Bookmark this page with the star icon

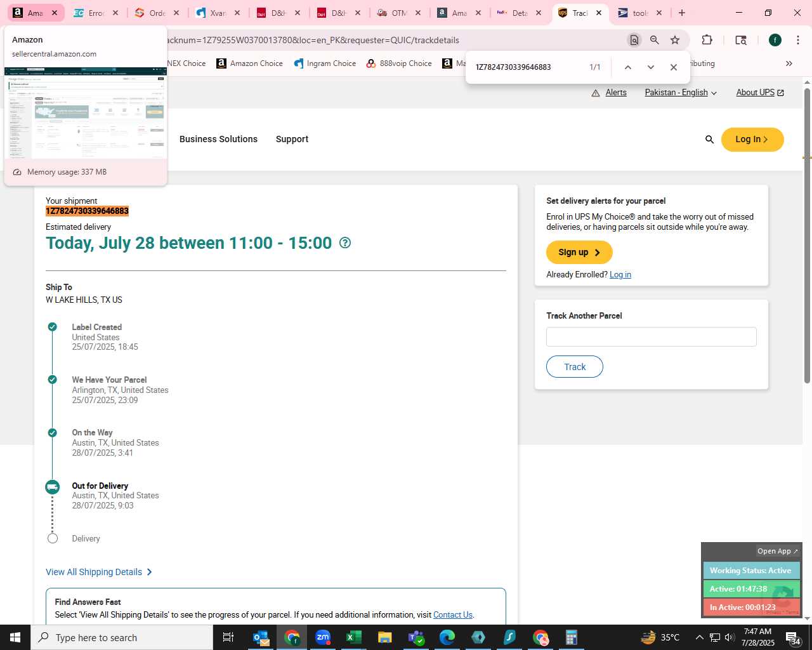[675, 40]
